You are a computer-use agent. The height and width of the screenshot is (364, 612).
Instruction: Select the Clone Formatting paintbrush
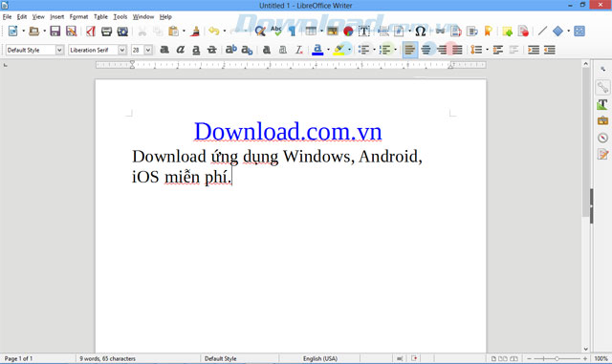coord(195,31)
